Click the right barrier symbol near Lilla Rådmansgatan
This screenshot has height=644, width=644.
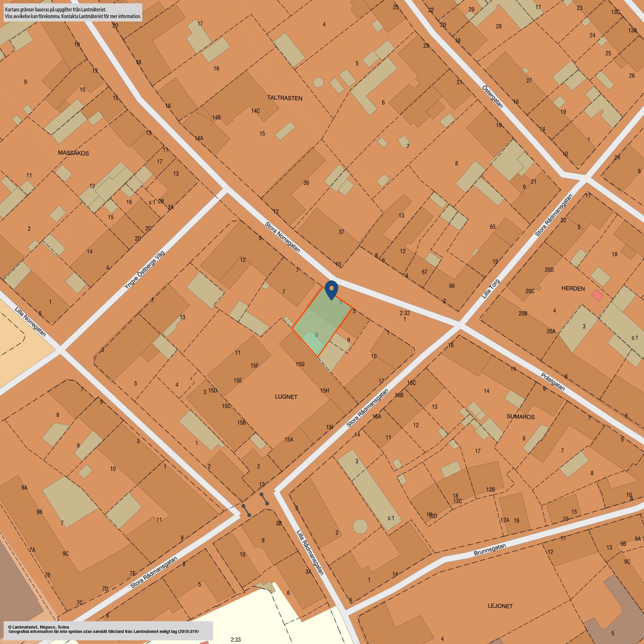click(x=264, y=499)
